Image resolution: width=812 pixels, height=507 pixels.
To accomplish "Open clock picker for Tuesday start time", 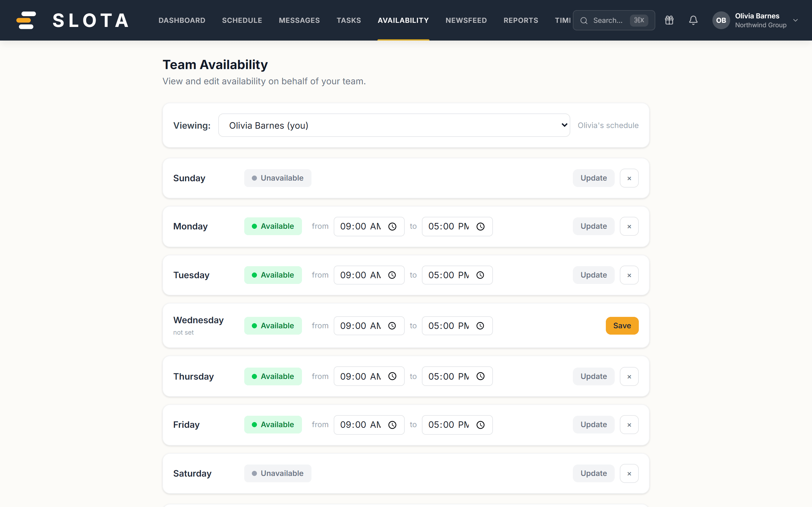I will (392, 275).
